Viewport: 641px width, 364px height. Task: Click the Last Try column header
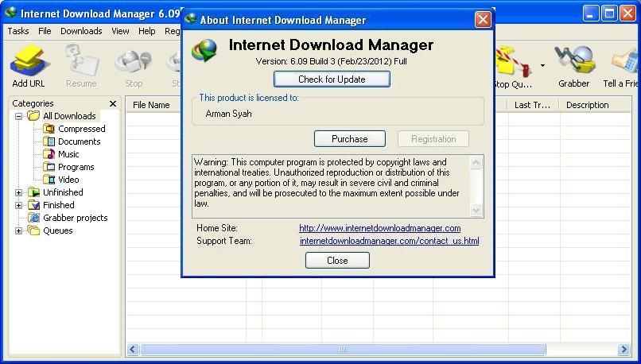533,105
